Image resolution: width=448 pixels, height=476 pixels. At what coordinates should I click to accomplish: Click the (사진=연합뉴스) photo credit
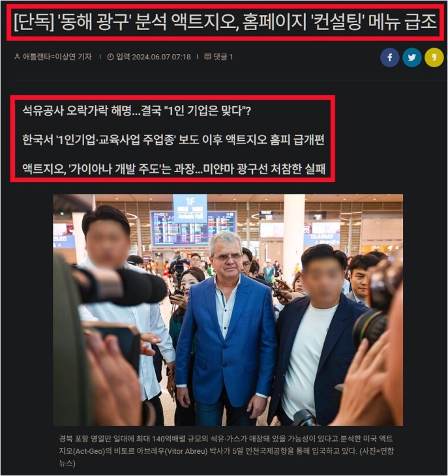tap(377, 457)
